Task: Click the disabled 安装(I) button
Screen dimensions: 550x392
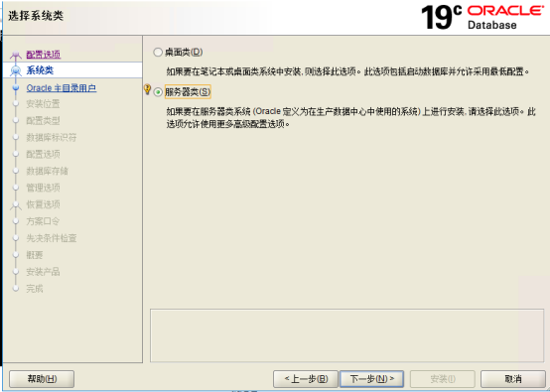Action: [443, 379]
